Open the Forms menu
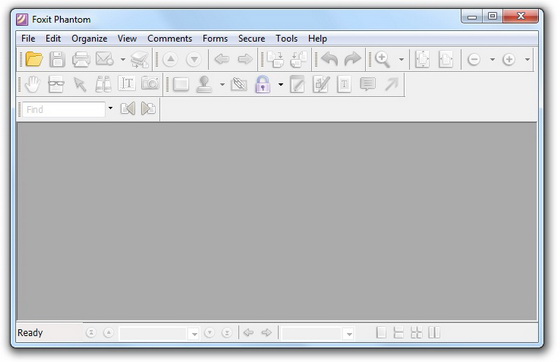Viewport: 560px width, 362px height. coord(215,39)
